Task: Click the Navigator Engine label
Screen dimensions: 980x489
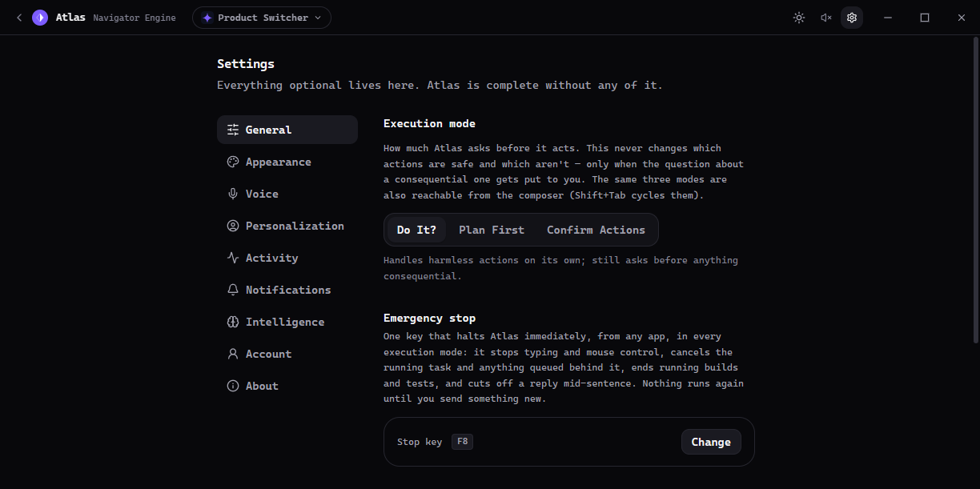Action: [x=135, y=18]
